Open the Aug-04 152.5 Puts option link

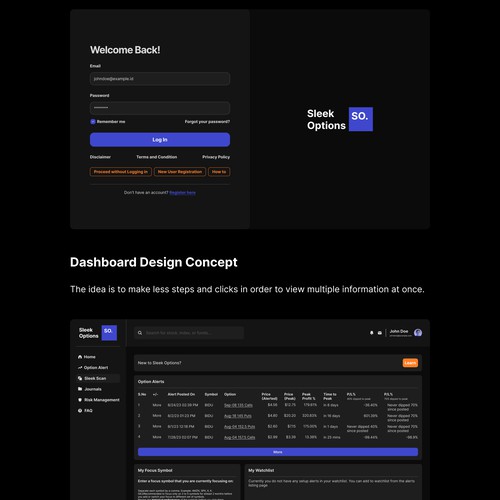click(239, 427)
